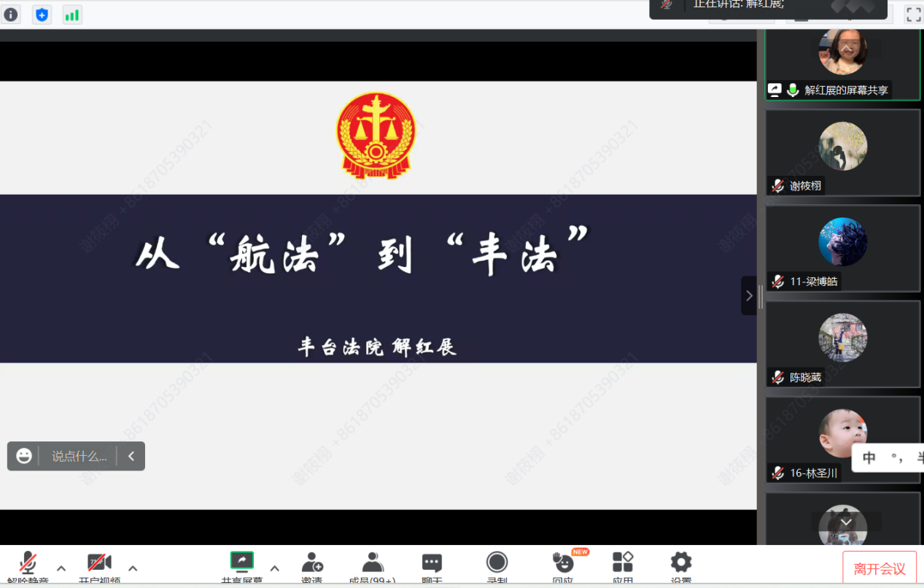
Task: Open the emoji picker in the chat bar
Action: pyautogui.click(x=24, y=455)
